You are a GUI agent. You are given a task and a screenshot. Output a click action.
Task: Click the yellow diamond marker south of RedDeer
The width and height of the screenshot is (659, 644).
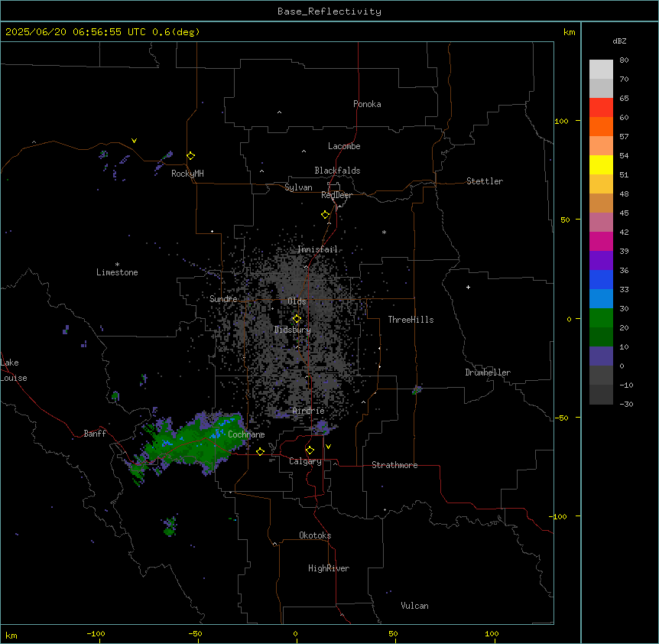[326, 215]
